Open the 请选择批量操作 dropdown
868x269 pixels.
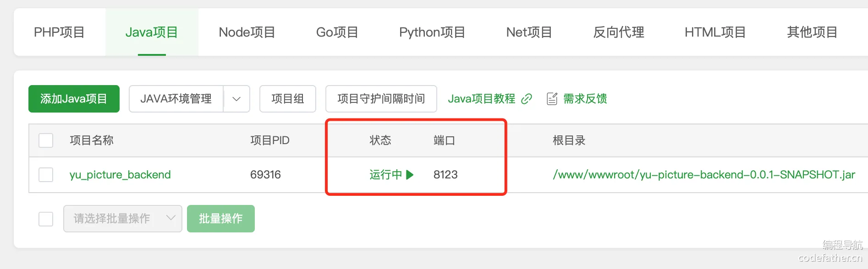coord(122,219)
